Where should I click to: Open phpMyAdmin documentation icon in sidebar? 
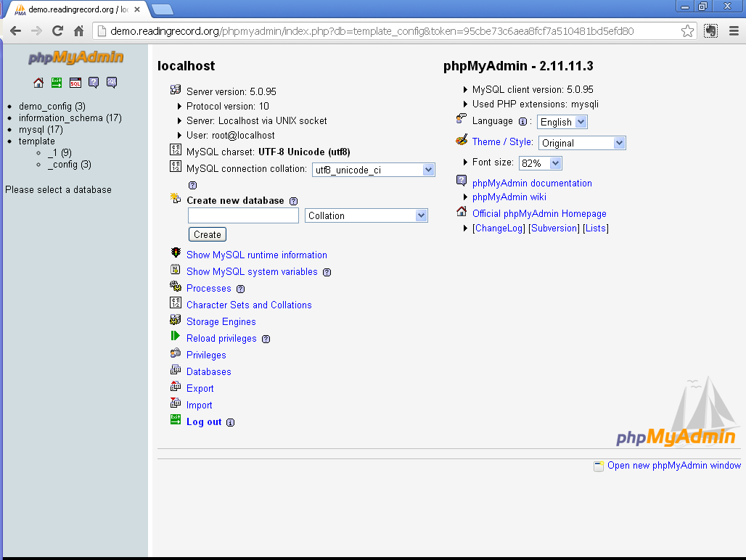coord(94,83)
